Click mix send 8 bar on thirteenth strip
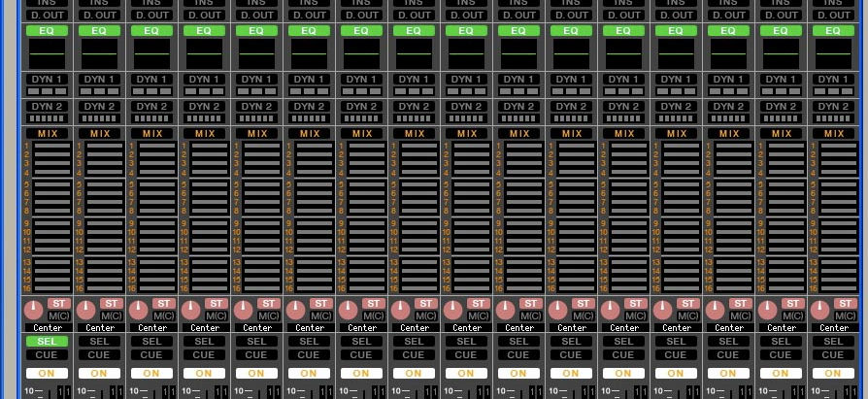Image resolution: width=868 pixels, height=399 pixels. (682, 211)
